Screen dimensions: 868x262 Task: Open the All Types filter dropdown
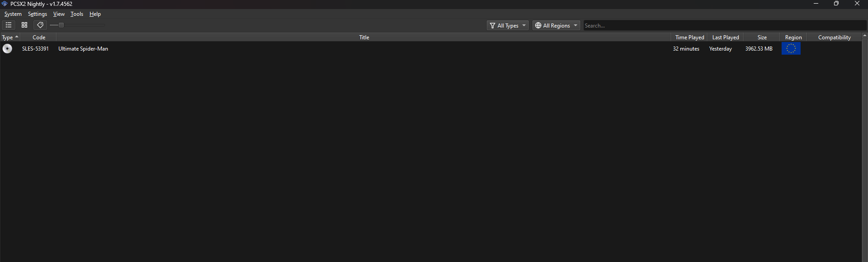508,25
